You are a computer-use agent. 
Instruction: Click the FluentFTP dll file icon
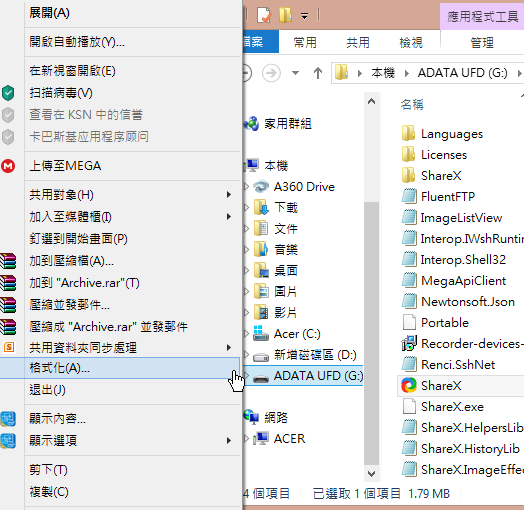click(409, 197)
